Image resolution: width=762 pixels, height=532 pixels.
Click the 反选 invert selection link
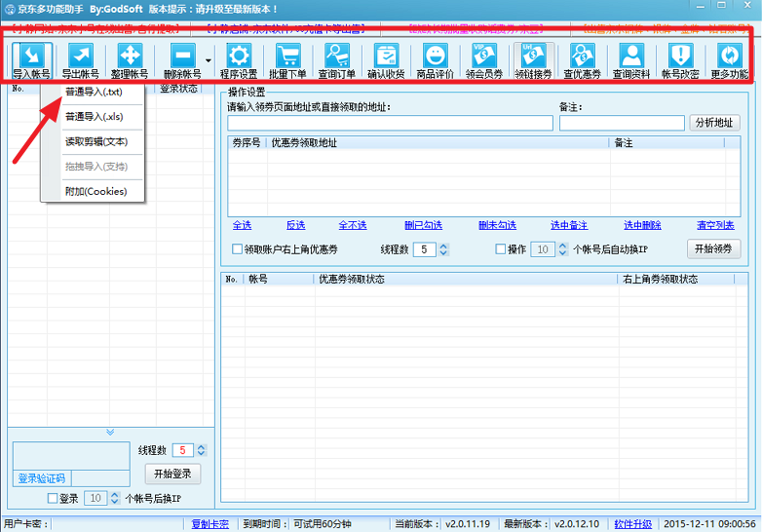click(x=295, y=225)
